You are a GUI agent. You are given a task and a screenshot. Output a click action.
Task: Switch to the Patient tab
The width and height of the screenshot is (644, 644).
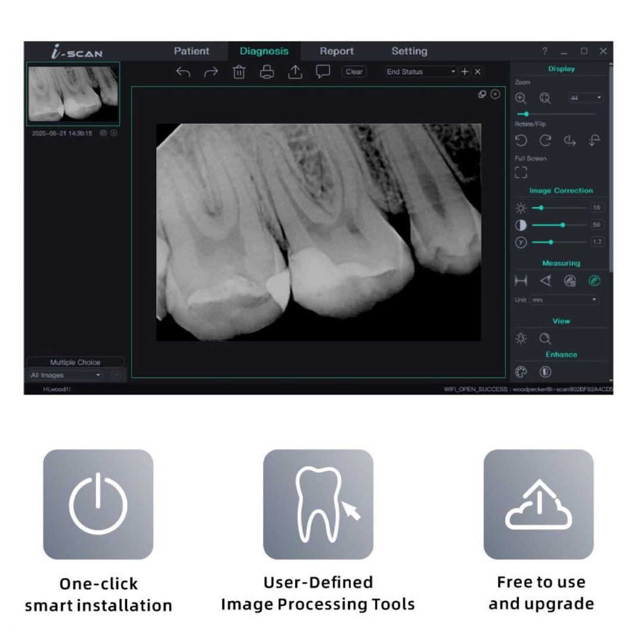coord(191,51)
